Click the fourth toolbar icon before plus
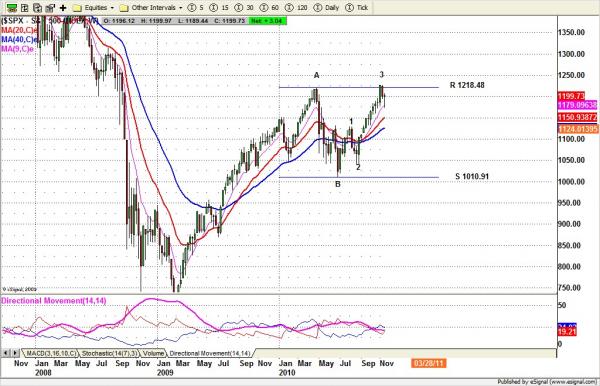 click(x=50, y=8)
